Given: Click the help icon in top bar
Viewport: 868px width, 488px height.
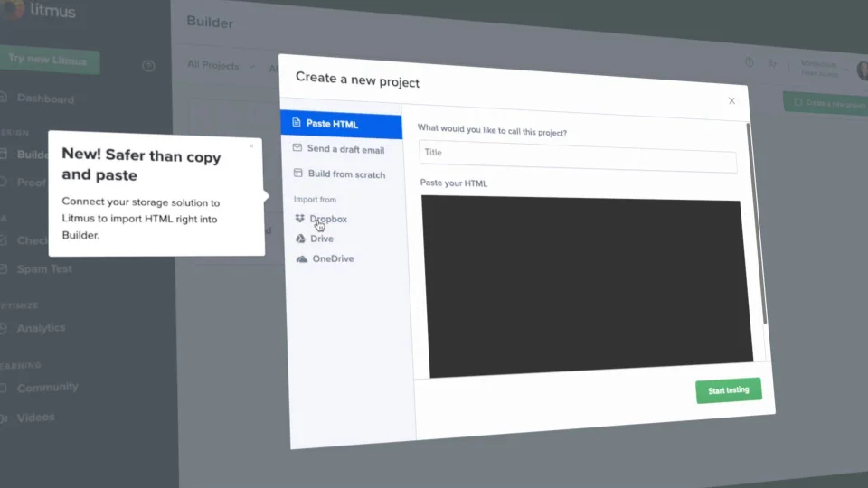Looking at the screenshot, I should (749, 62).
